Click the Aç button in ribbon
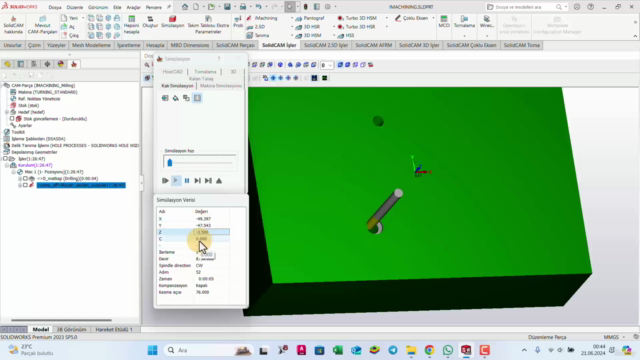640x360 pixels. coord(68,27)
